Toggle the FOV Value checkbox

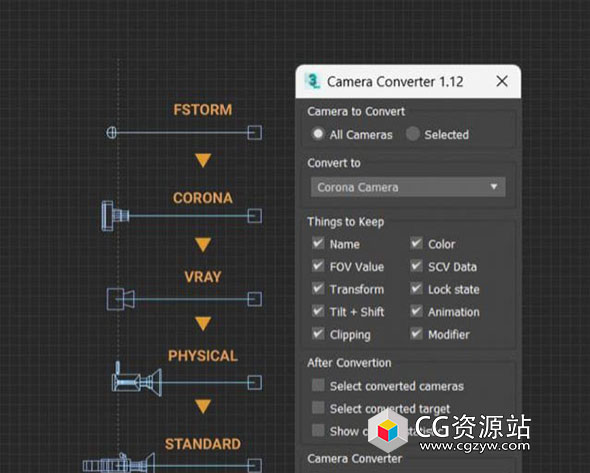click(x=318, y=266)
